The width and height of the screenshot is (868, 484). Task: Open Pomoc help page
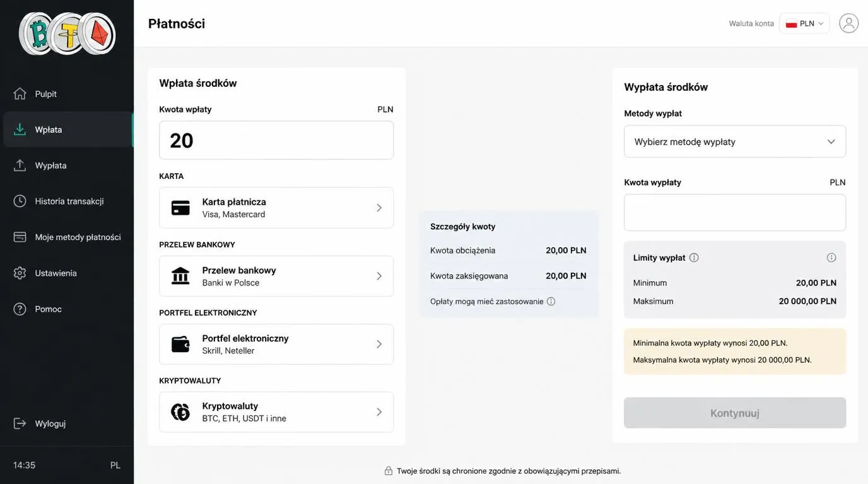coord(67,309)
